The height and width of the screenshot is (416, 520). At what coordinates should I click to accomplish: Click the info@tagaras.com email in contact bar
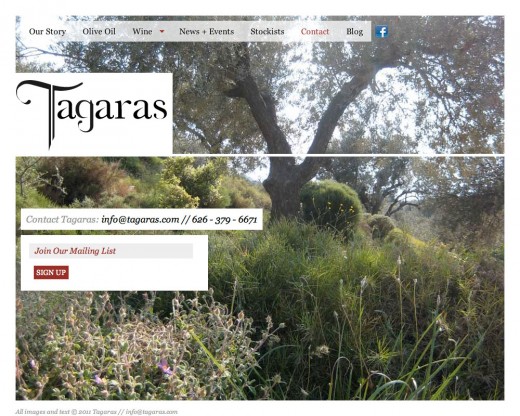(140, 220)
